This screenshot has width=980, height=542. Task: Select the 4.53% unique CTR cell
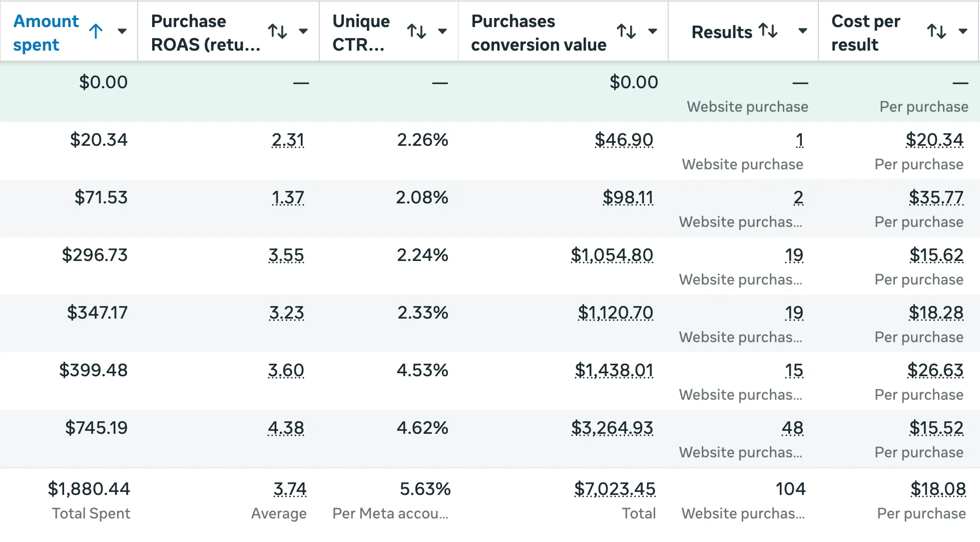click(x=422, y=370)
